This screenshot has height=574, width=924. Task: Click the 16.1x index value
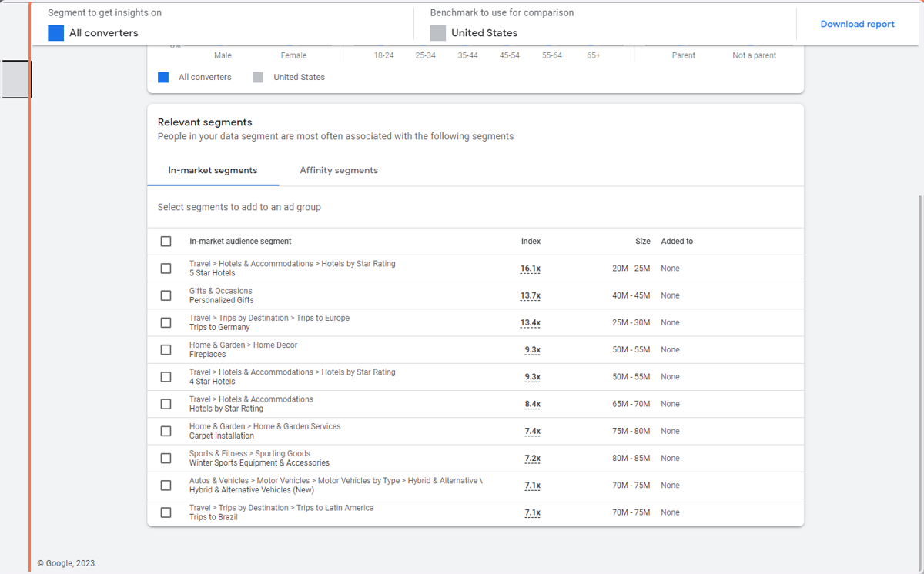click(531, 269)
